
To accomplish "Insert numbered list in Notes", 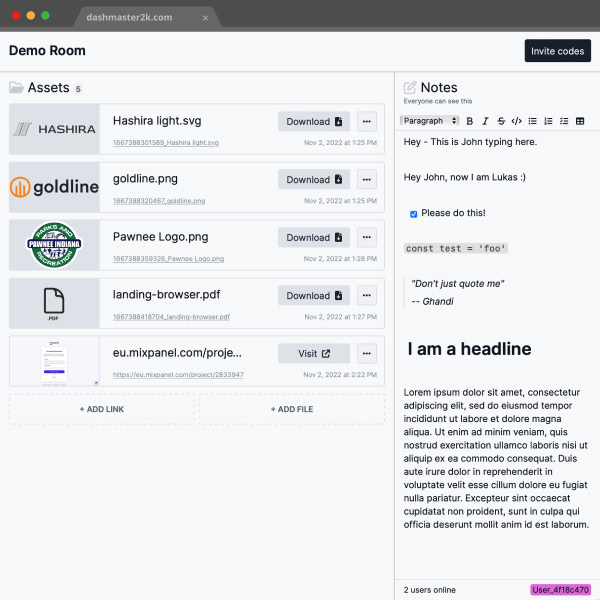I will point(548,121).
